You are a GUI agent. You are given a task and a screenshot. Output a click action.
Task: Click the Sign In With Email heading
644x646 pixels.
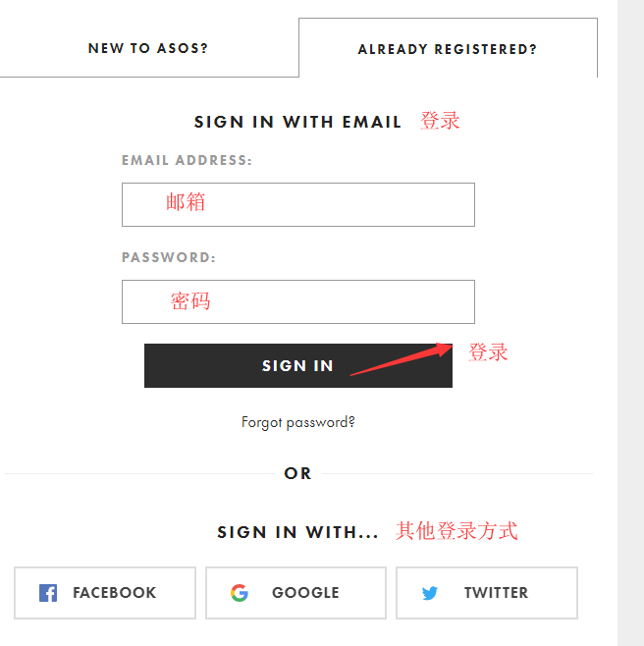tap(297, 122)
